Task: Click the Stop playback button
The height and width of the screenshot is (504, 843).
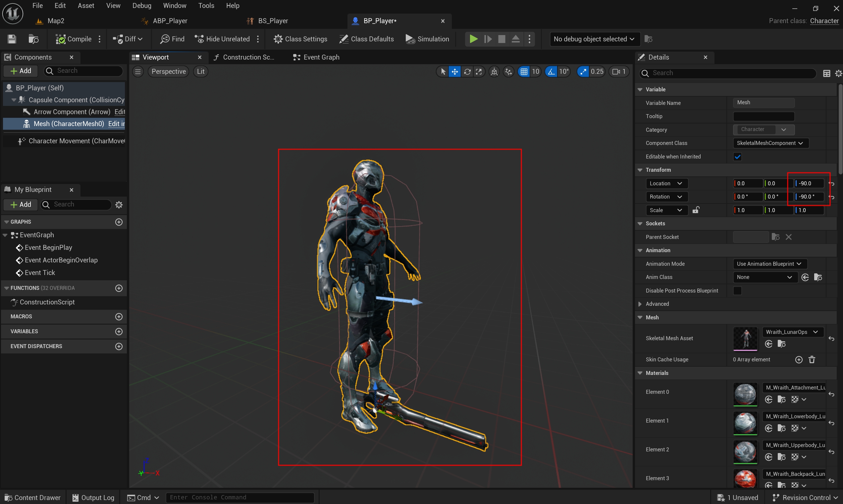Action: coord(502,39)
